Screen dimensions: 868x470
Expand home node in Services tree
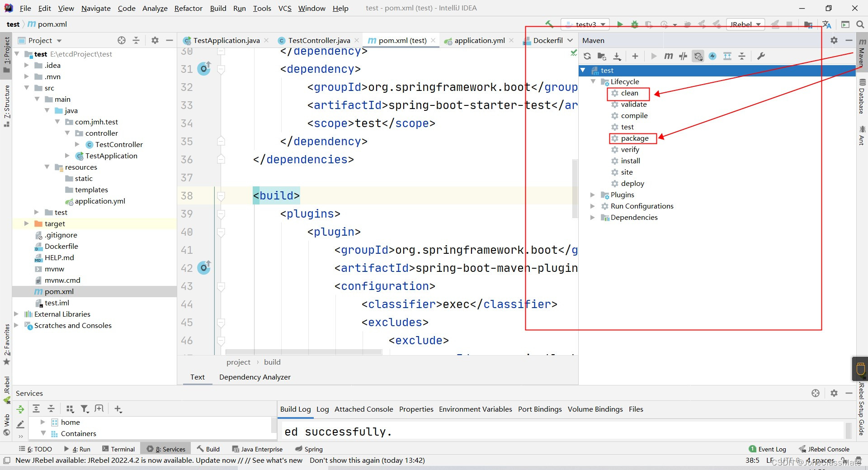pyautogui.click(x=43, y=422)
